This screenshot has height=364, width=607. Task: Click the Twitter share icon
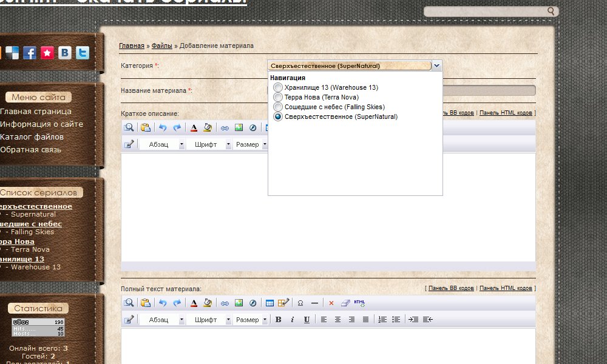(82, 53)
